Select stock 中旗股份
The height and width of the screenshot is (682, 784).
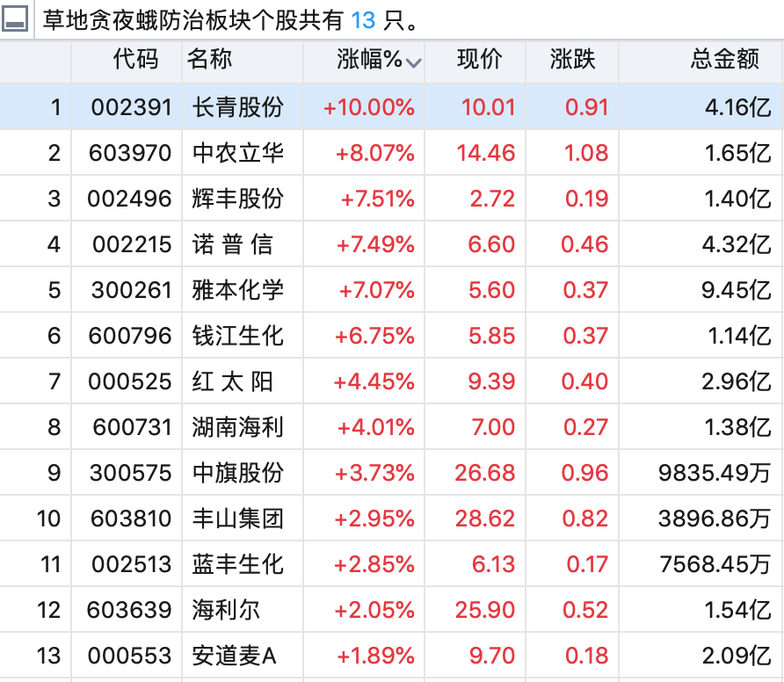[238, 473]
